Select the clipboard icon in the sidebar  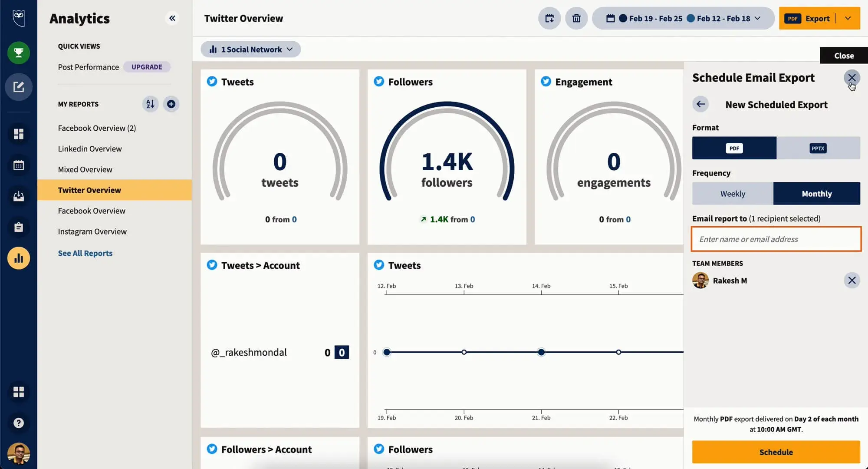pyautogui.click(x=18, y=227)
